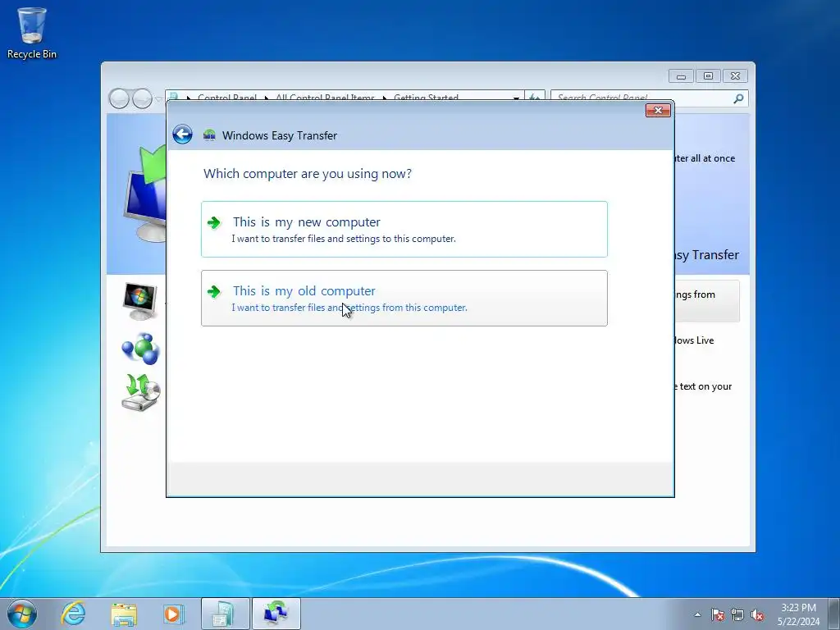The width and height of the screenshot is (840, 630).
Task: Open the Recycle Bin desktop icon
Action: [32, 33]
